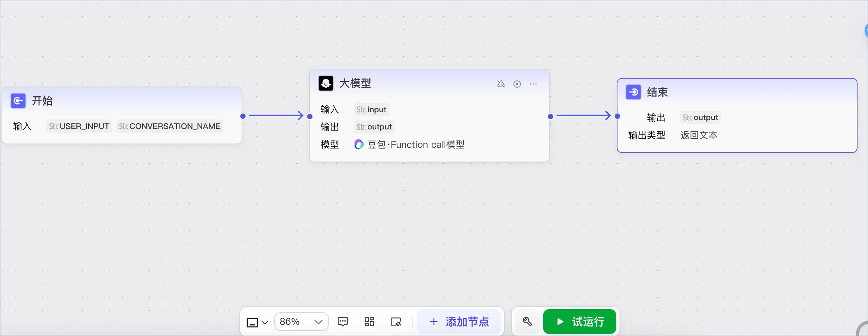This screenshot has height=336, width=868.
Task: Click the 结束 node input port
Action: click(x=617, y=116)
